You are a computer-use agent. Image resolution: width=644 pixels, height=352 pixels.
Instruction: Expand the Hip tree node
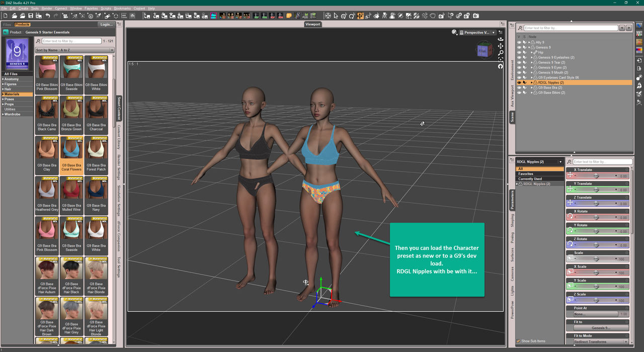[532, 52]
